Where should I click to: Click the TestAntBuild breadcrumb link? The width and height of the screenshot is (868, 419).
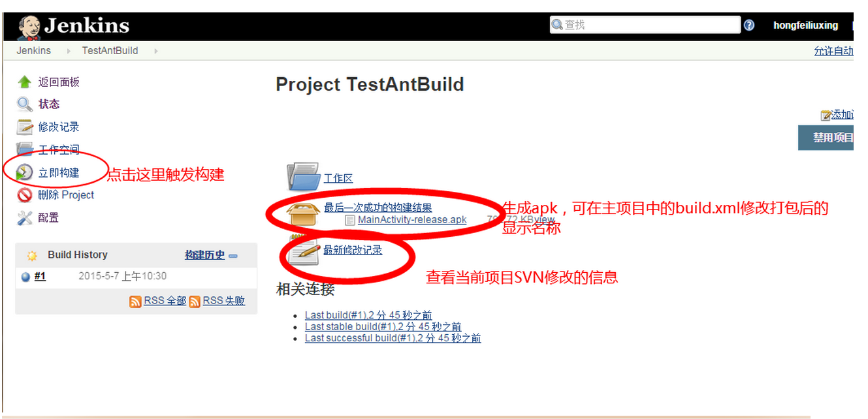point(110,51)
